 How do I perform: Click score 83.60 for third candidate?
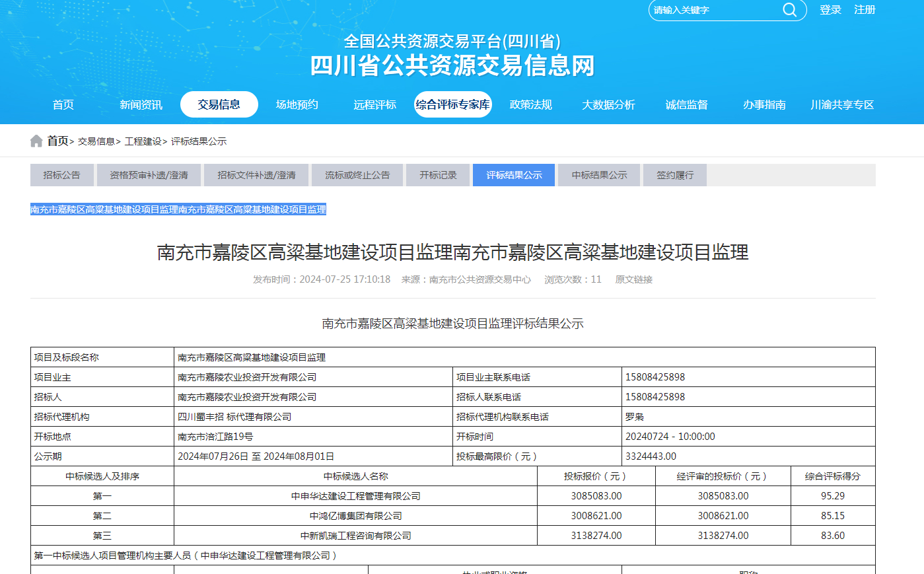(x=833, y=536)
